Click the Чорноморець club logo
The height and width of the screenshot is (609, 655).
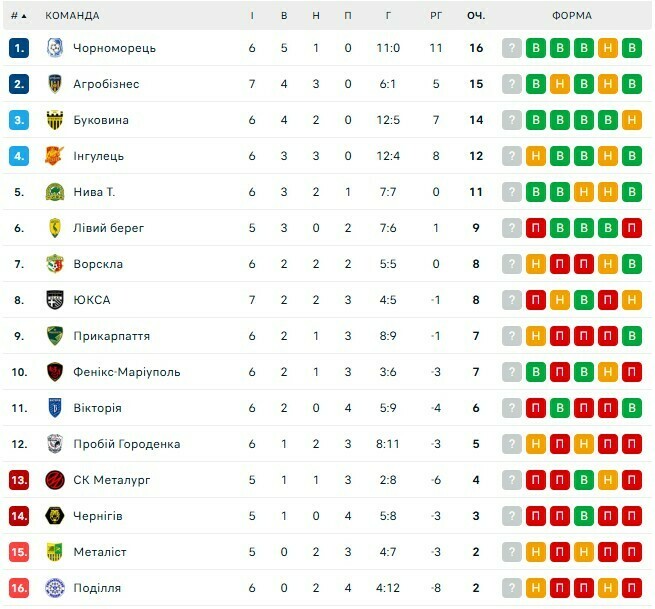55,48
